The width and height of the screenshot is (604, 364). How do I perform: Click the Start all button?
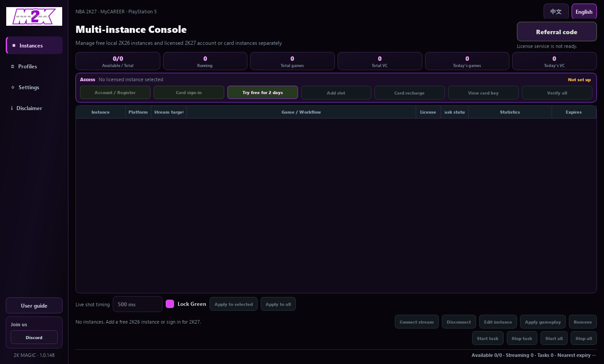pyautogui.click(x=554, y=338)
